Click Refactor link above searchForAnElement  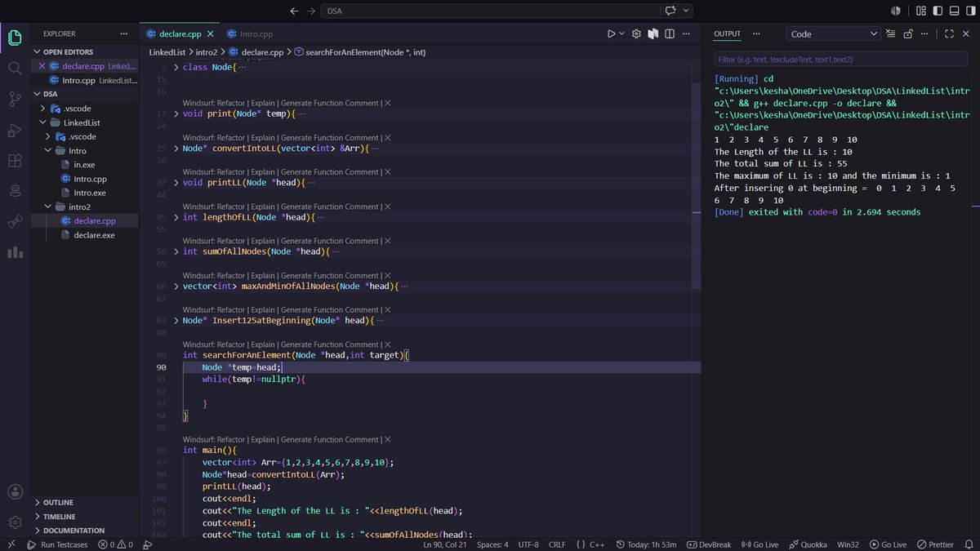pyautogui.click(x=233, y=344)
